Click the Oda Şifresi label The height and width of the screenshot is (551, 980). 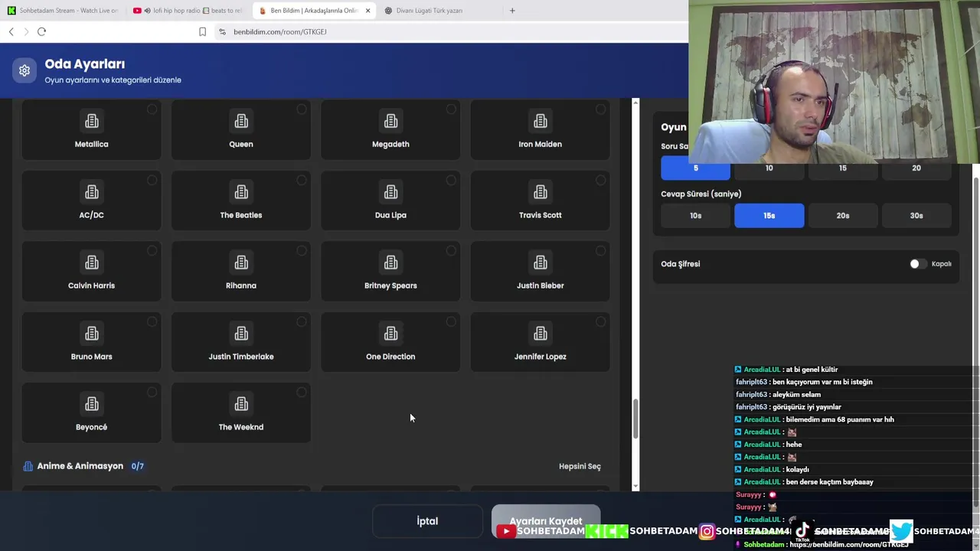[680, 264]
